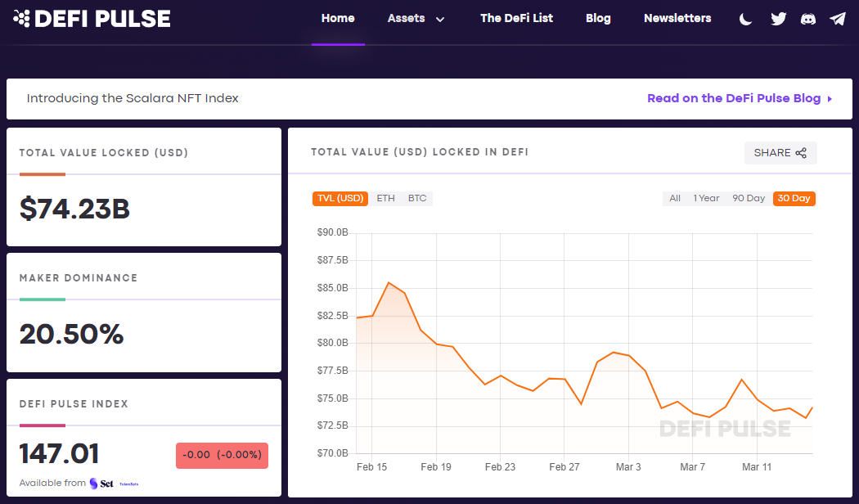Click the DeFi Pulse Index heading
Viewport: 859px width, 504px height.
tap(74, 404)
